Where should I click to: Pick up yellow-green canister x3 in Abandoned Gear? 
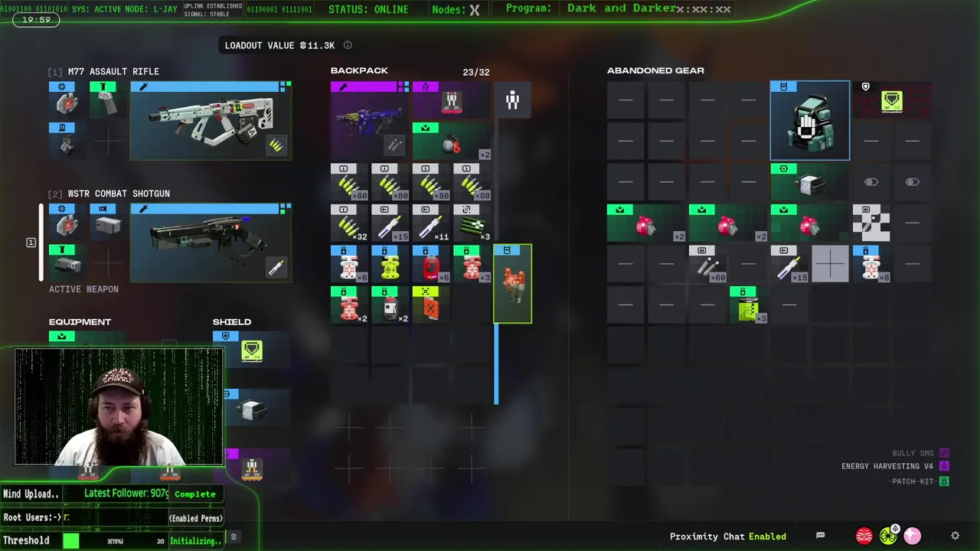749,305
